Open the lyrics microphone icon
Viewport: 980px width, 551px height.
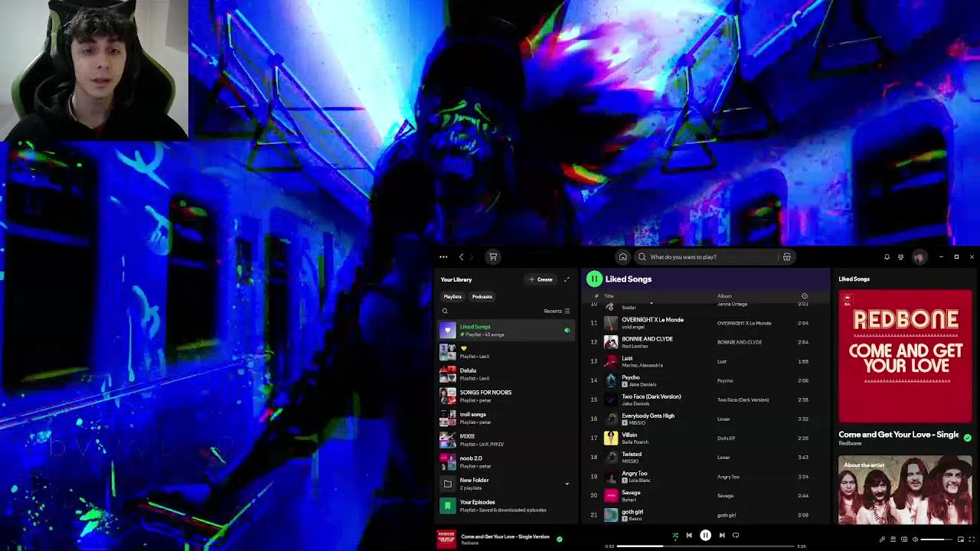(x=881, y=540)
